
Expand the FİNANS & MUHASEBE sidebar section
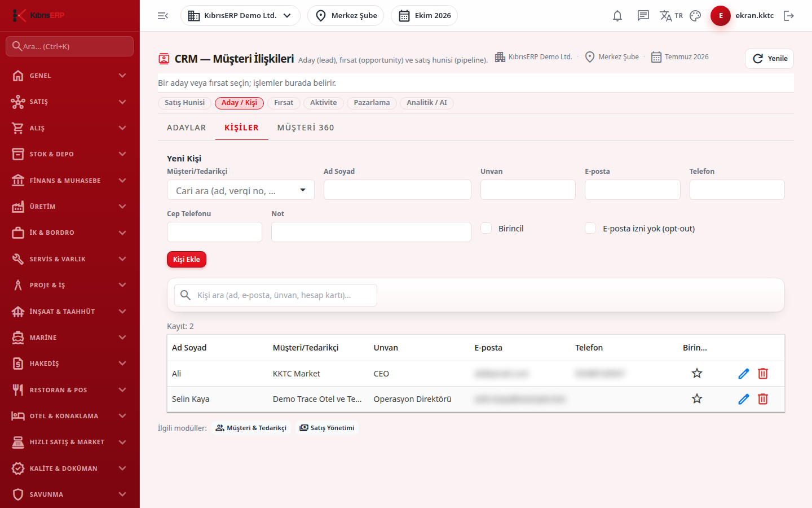click(70, 181)
